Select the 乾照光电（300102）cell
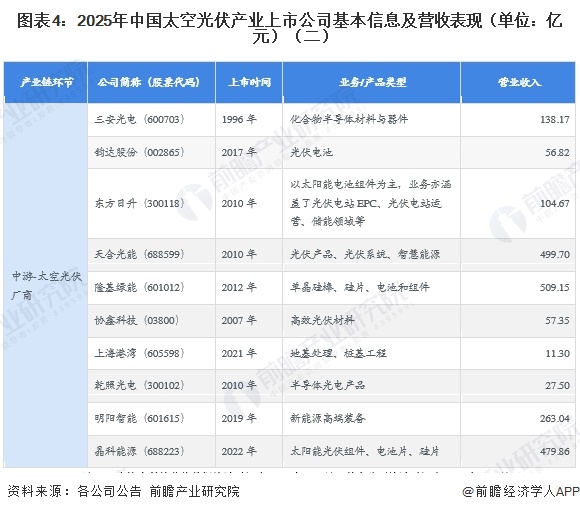 [x=151, y=385]
